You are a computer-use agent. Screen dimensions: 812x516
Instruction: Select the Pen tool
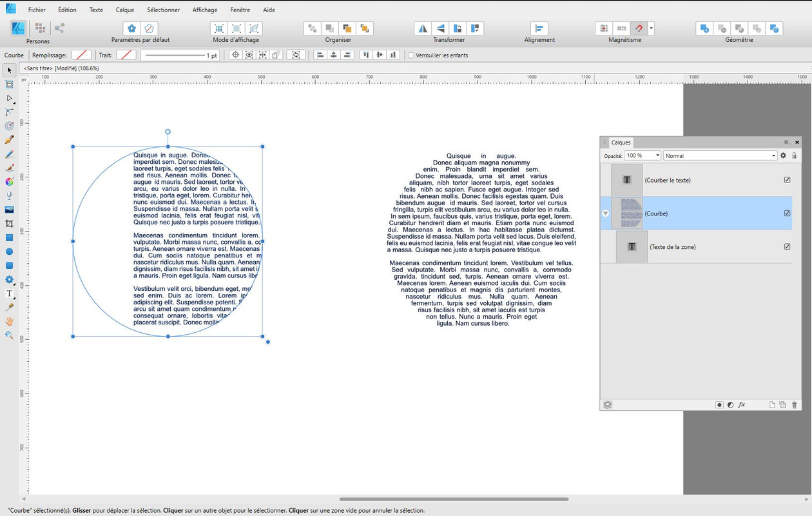(9, 140)
